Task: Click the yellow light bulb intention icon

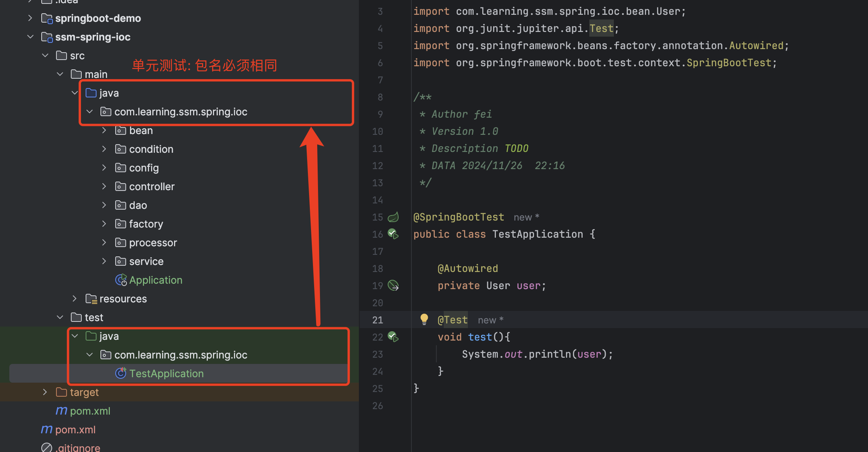Action: coord(424,320)
